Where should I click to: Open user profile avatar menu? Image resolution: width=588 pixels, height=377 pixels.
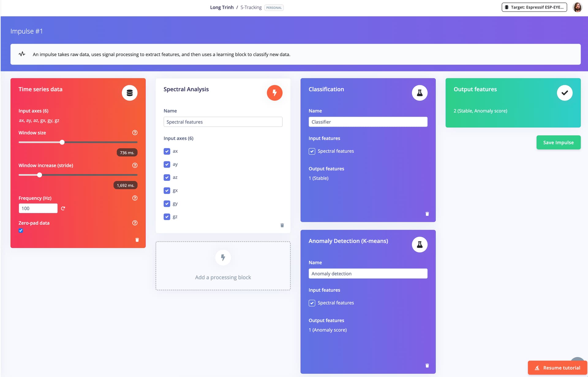pyautogui.click(x=577, y=7)
